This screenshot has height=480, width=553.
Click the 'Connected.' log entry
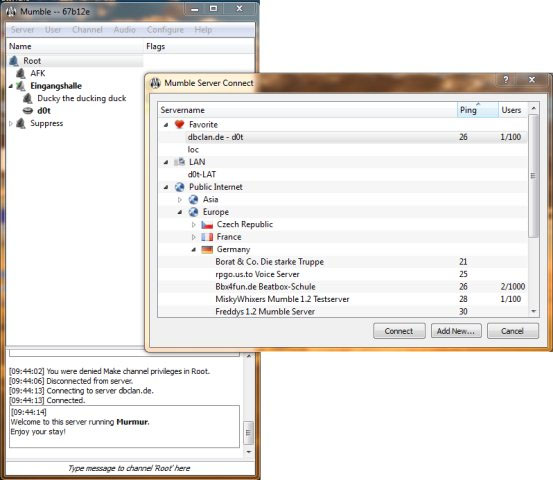[47, 400]
